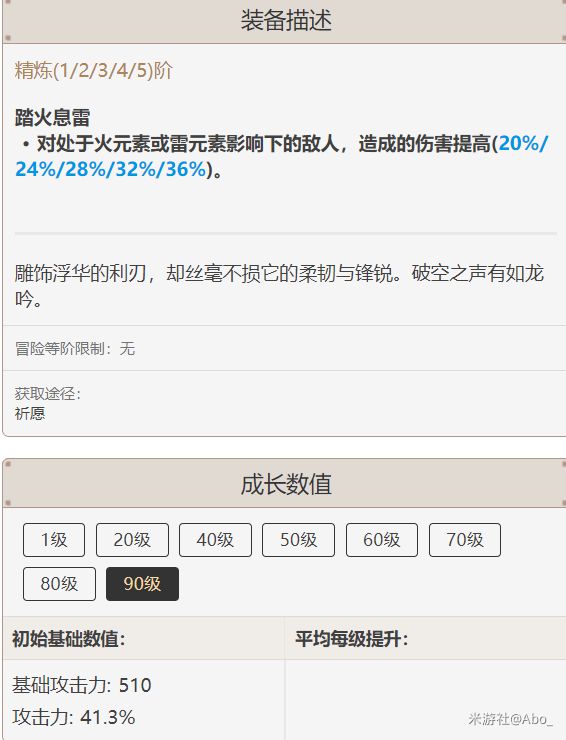Click the 成长数值 section header

pyautogui.click(x=286, y=485)
